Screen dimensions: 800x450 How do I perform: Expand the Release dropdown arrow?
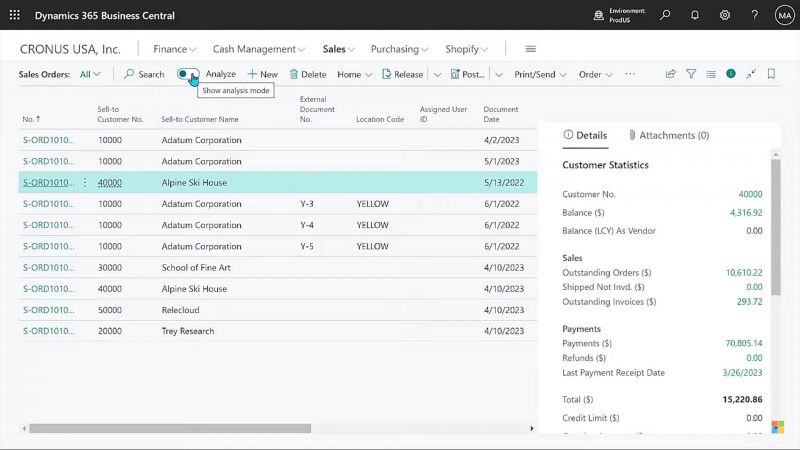pos(437,74)
